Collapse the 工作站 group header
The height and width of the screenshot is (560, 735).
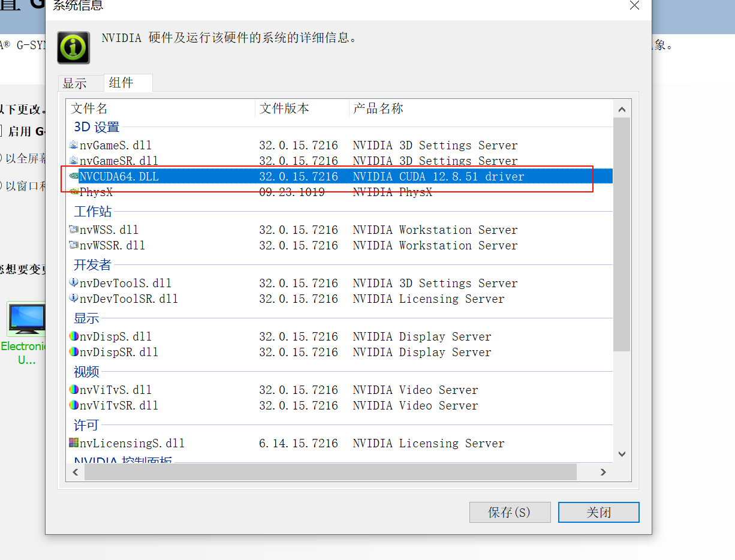click(x=93, y=212)
